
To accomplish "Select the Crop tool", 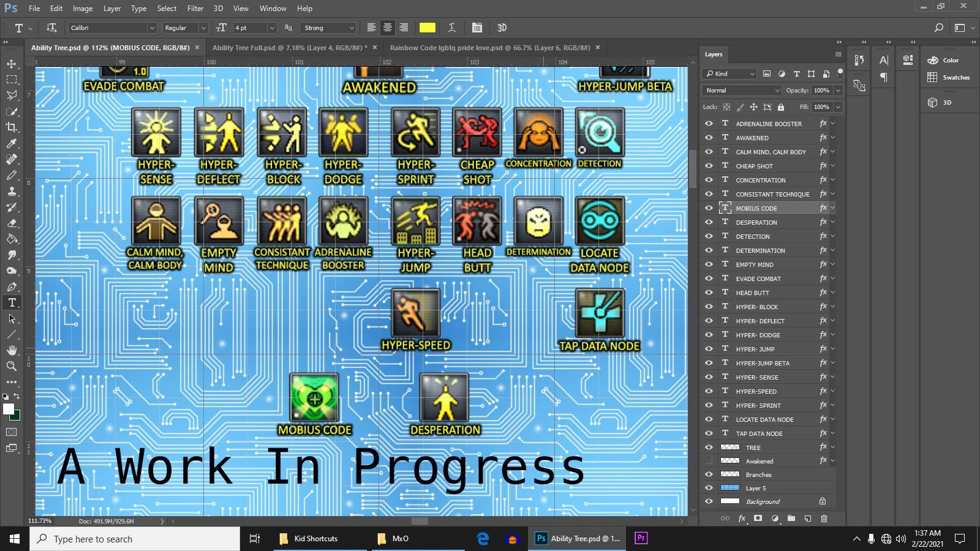I will tap(12, 127).
